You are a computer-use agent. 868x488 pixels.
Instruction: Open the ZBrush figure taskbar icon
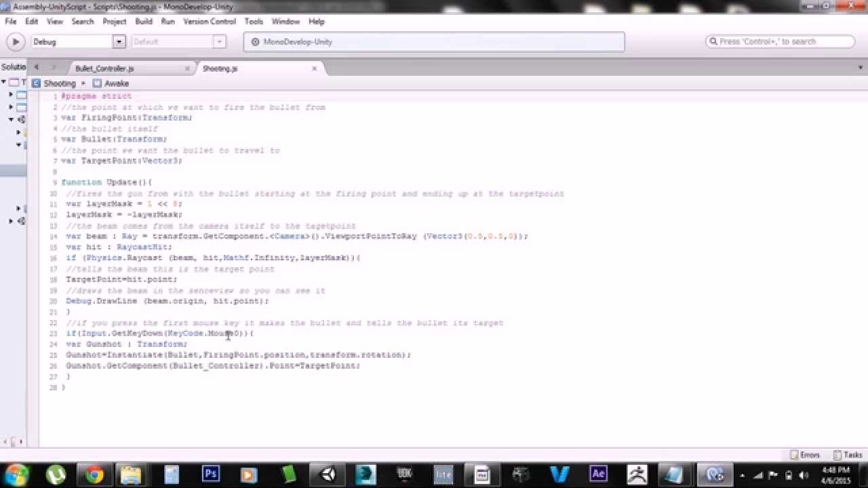637,474
